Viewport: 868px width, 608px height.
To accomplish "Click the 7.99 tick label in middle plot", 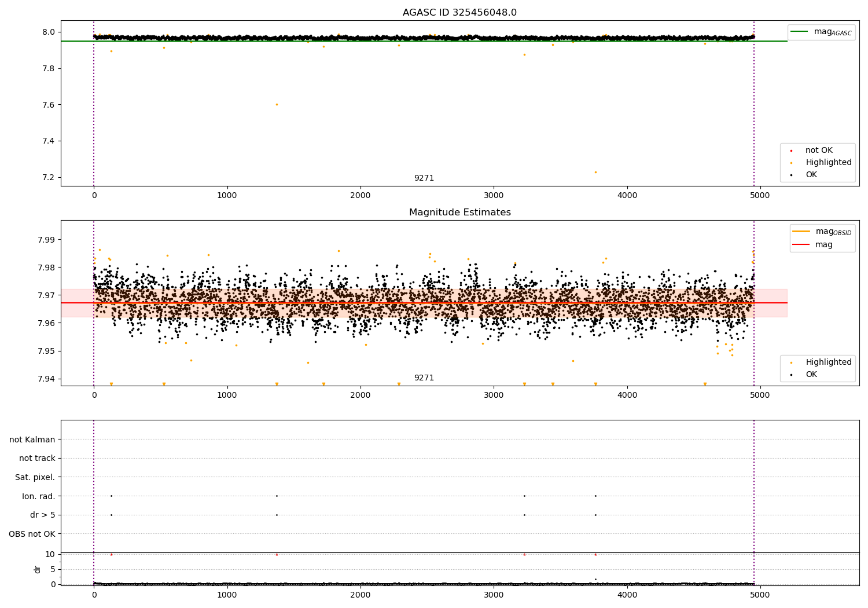I will coord(46,240).
